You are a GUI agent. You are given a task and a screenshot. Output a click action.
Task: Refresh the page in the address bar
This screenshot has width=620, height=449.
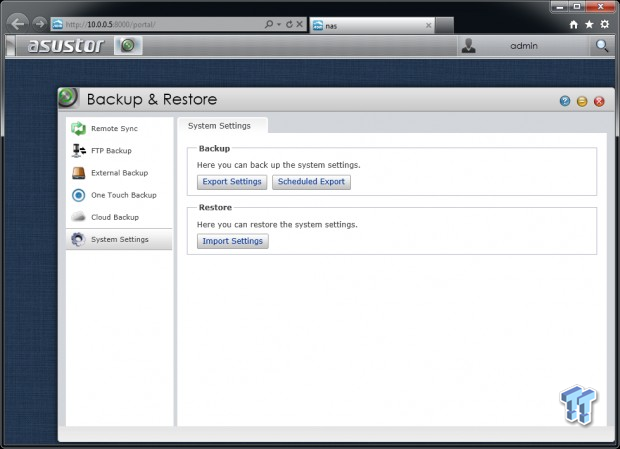(x=289, y=24)
